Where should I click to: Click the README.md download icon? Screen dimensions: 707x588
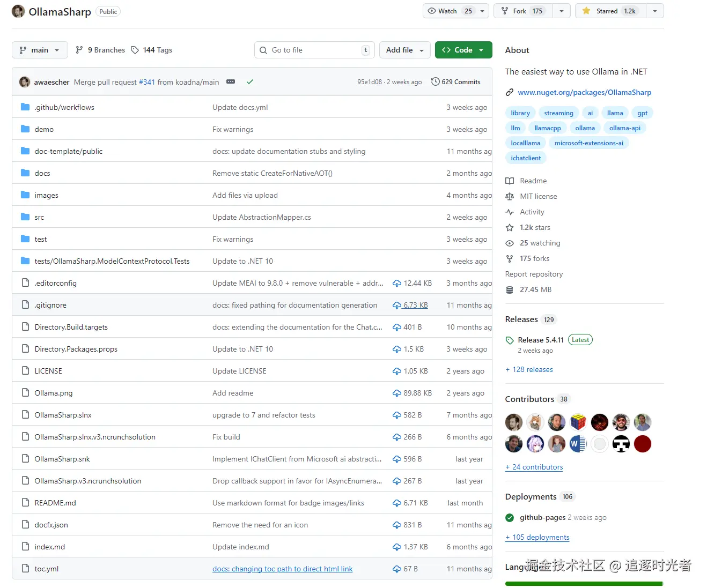tap(397, 503)
